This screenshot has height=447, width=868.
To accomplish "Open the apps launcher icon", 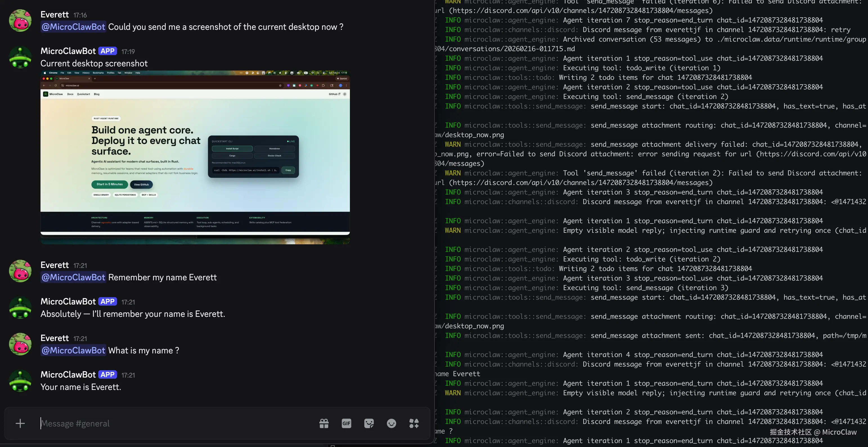I will coord(414,423).
